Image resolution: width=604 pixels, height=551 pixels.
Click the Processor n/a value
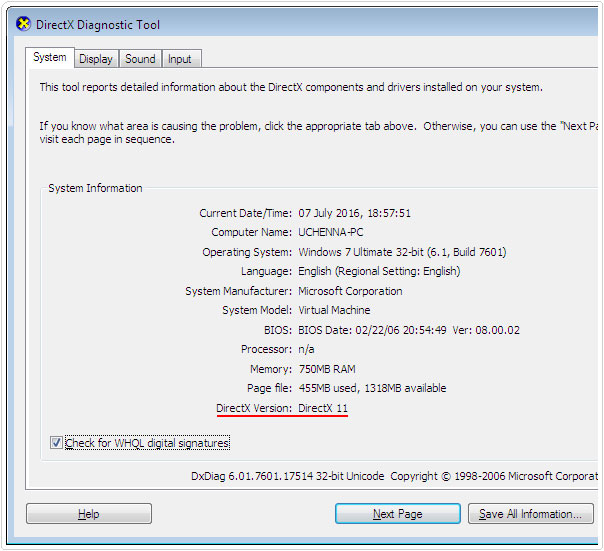pos(306,349)
